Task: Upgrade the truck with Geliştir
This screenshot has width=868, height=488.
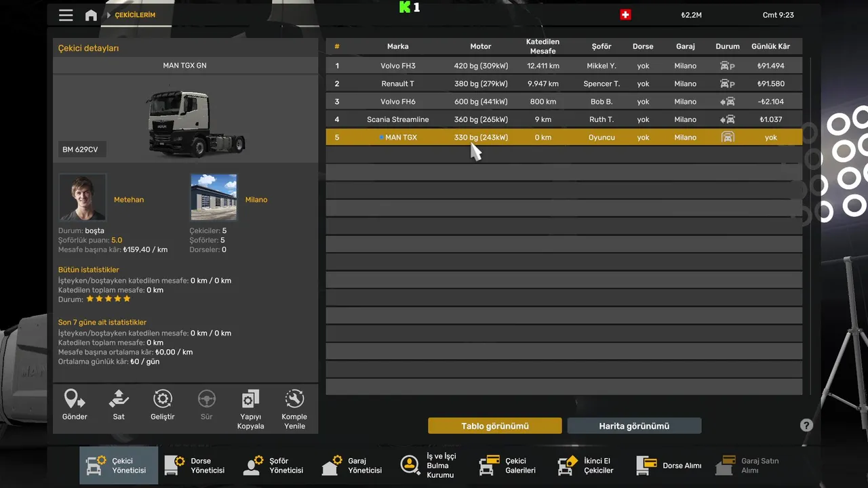Action: click(163, 405)
